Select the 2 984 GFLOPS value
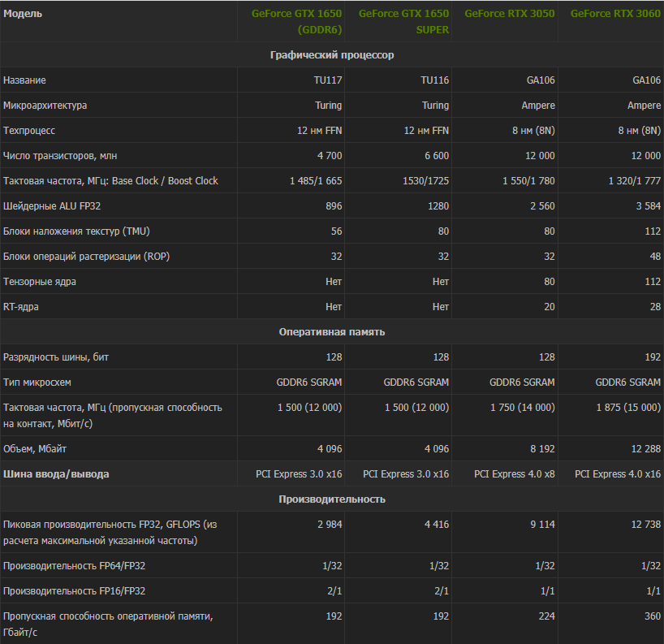 click(330, 525)
